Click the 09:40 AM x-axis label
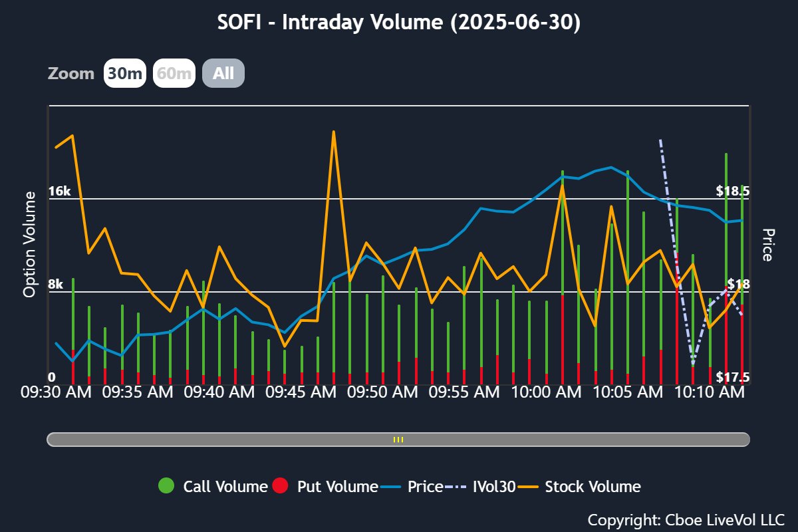This screenshot has height=532, width=798. pos(219,392)
